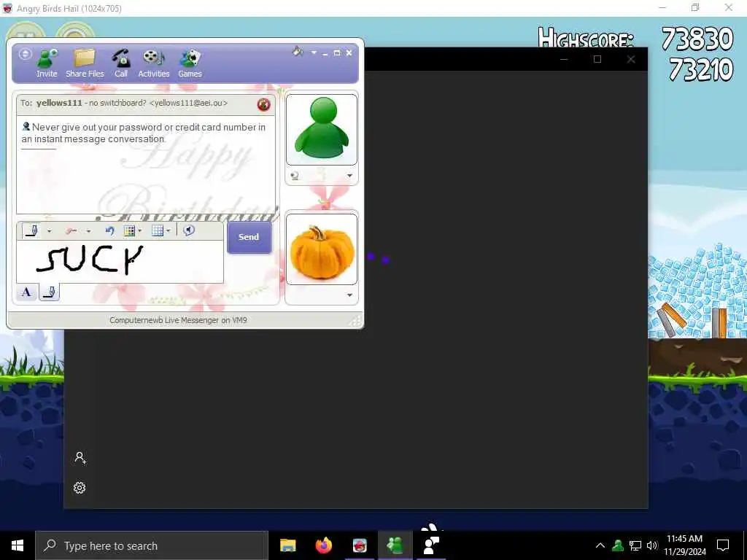This screenshot has height=560, width=747.
Task: Switch to text typing mode tab
Action: tap(26, 292)
